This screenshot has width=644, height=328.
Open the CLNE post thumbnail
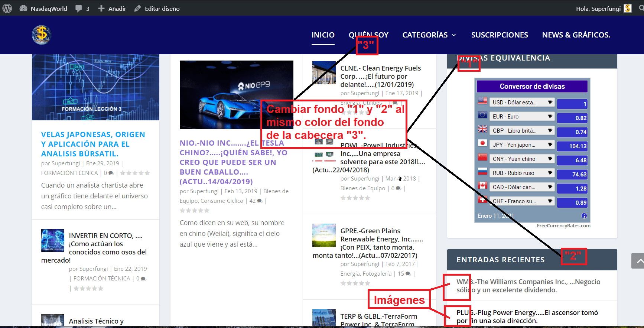[x=324, y=72]
